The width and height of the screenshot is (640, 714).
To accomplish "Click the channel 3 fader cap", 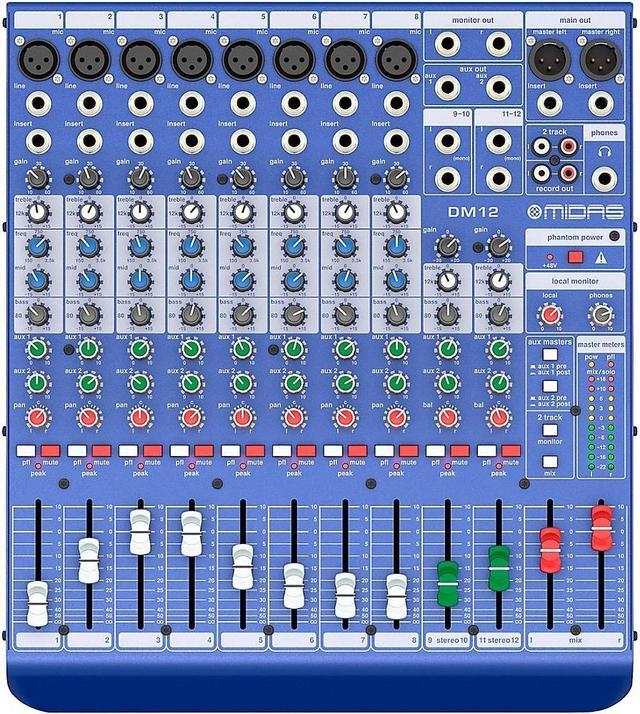I will tap(140, 532).
